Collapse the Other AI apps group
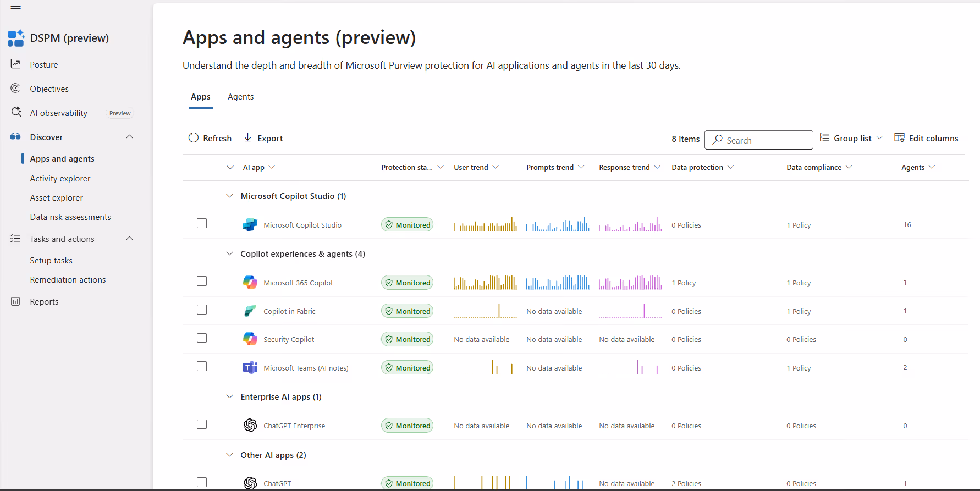 tap(229, 455)
